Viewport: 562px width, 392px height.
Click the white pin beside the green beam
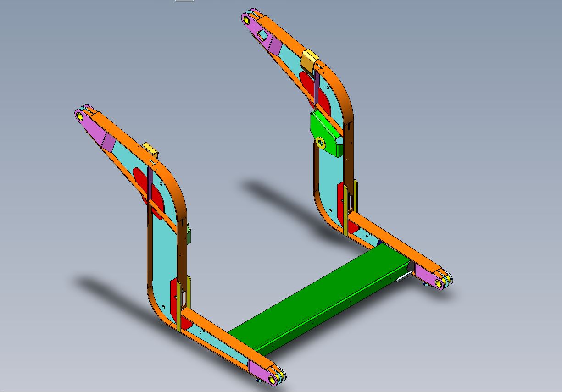405,276
